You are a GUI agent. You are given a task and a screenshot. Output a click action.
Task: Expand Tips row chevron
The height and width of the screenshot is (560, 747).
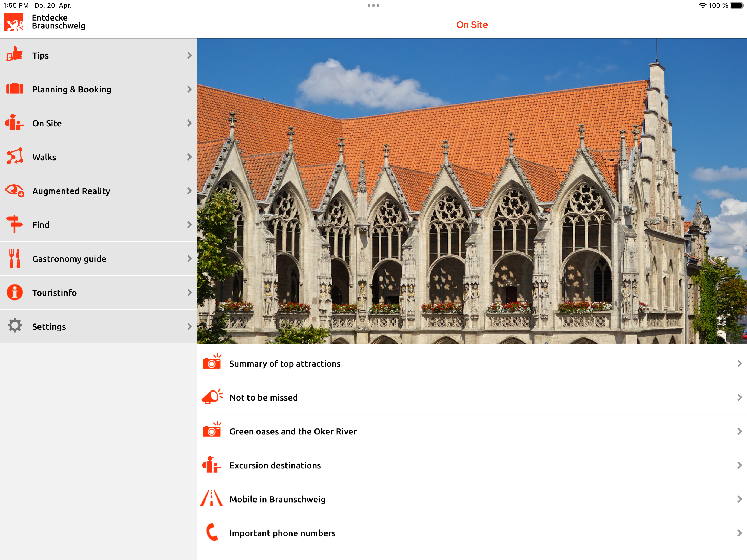189,56
